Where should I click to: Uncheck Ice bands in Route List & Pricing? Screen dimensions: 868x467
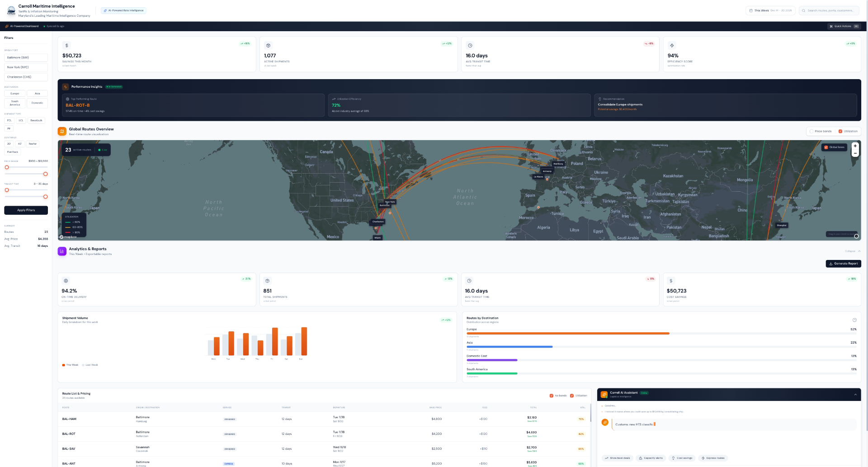(x=552, y=395)
